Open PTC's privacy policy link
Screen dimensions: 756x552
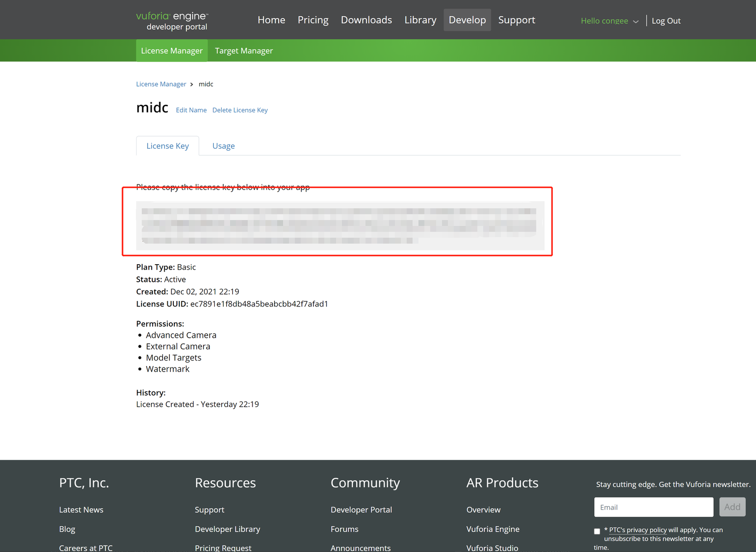click(x=638, y=530)
